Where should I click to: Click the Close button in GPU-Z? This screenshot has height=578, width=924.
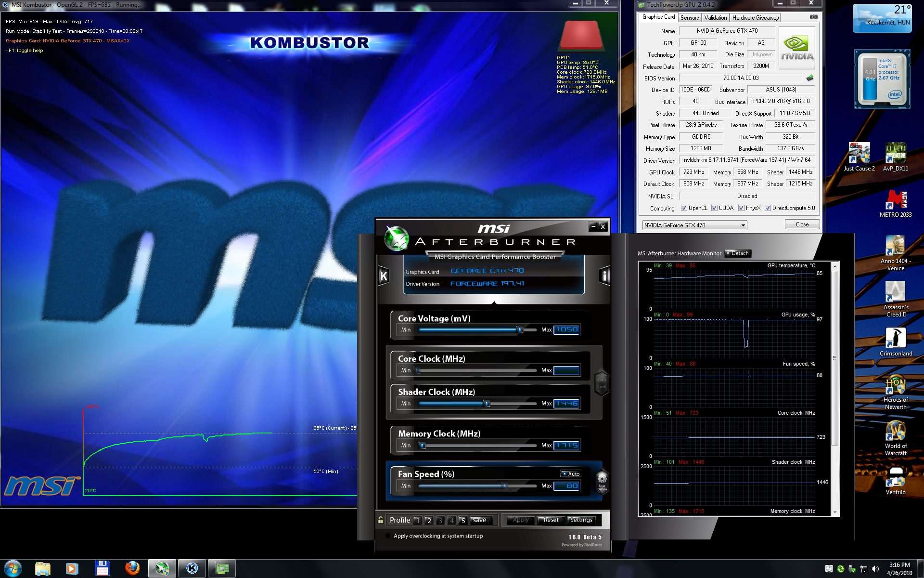802,224
